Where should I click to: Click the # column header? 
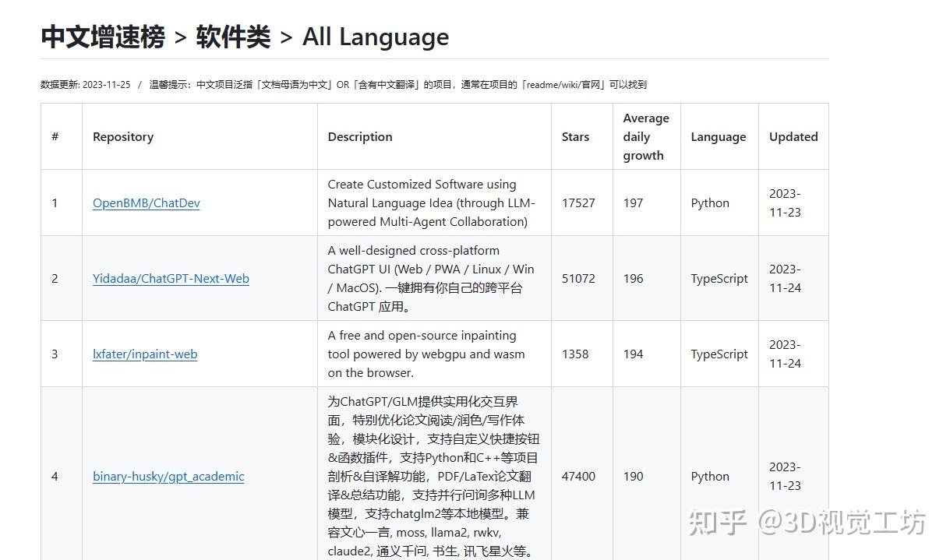tap(55, 136)
